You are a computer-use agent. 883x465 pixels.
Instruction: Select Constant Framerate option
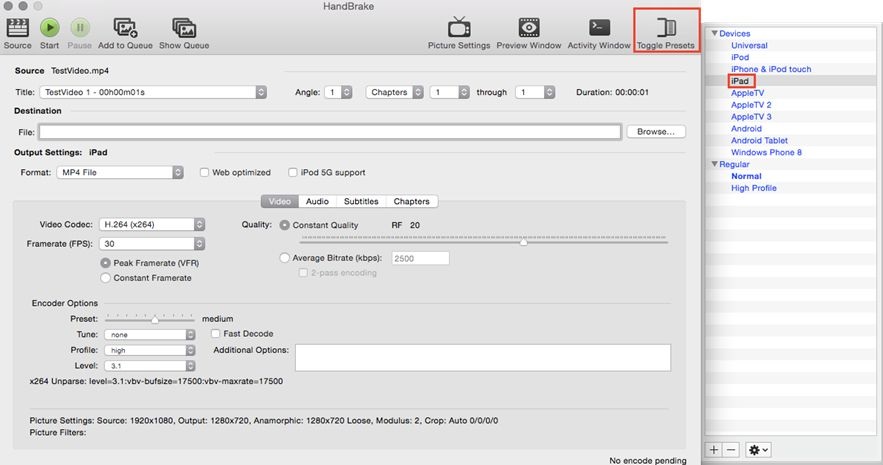click(105, 278)
